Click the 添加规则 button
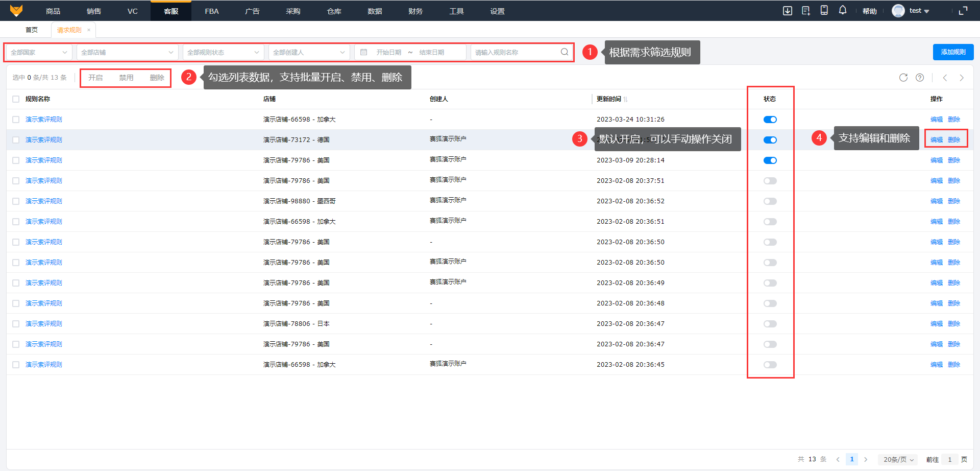This screenshot has height=471, width=980. [953, 52]
